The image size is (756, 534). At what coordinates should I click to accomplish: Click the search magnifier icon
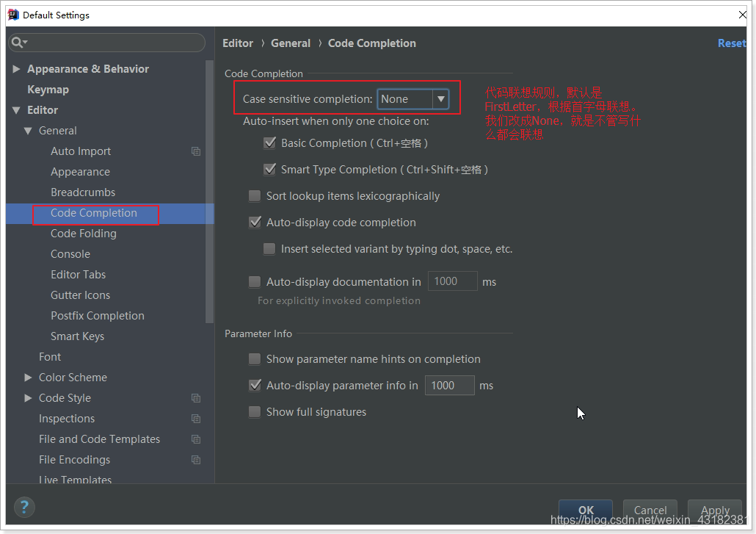click(18, 43)
